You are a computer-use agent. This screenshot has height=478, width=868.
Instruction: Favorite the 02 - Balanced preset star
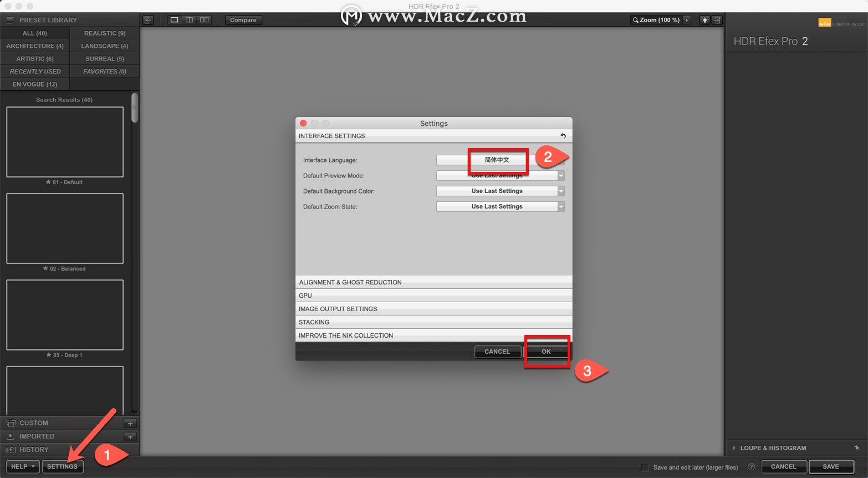point(45,268)
